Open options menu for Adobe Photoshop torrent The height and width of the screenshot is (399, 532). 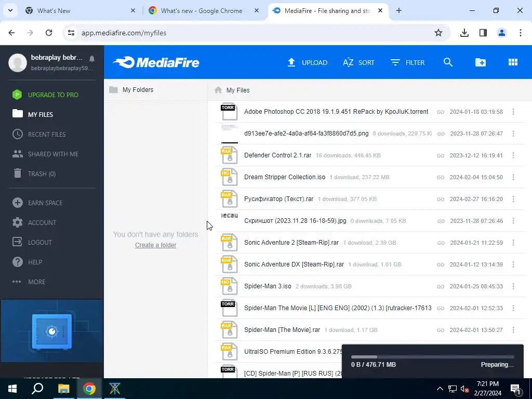pos(513,112)
